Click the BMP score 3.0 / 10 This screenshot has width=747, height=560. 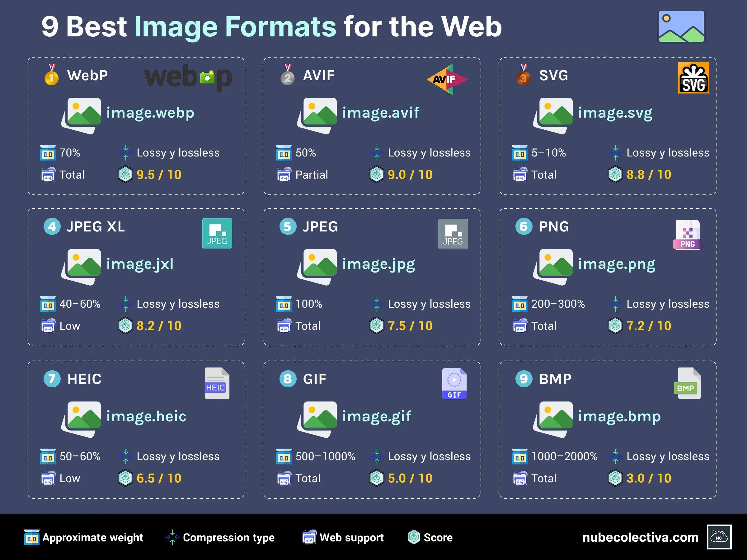(x=649, y=478)
